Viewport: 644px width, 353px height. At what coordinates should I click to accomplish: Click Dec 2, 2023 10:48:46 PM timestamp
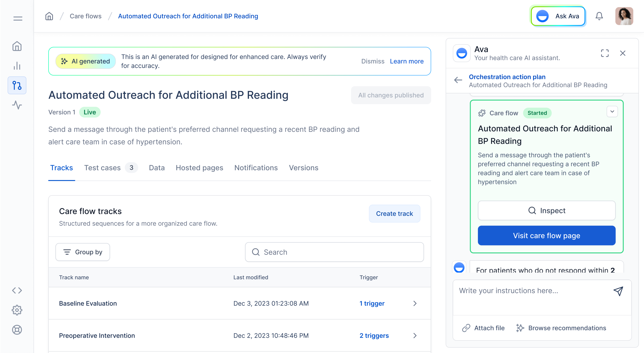271,336
